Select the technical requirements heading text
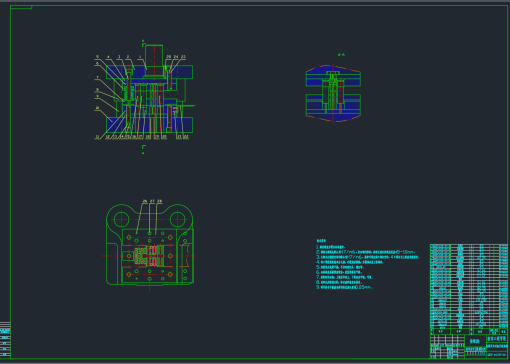 pos(321,241)
